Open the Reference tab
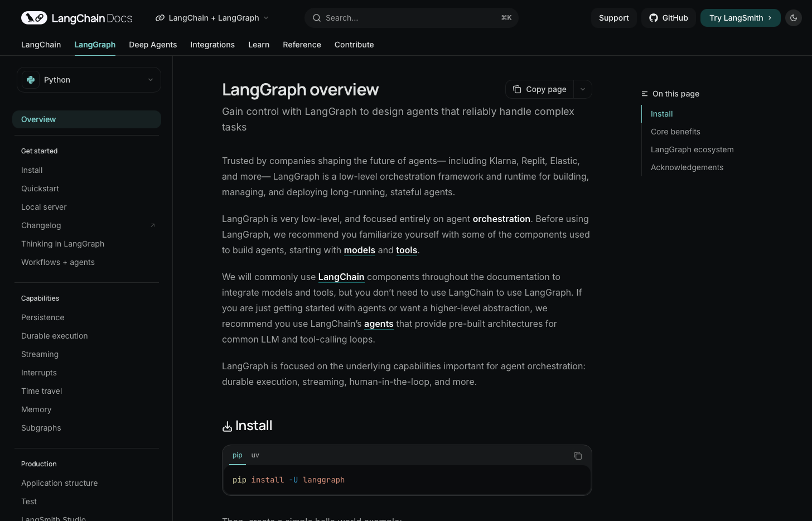Image resolution: width=812 pixels, height=521 pixels. 302,45
